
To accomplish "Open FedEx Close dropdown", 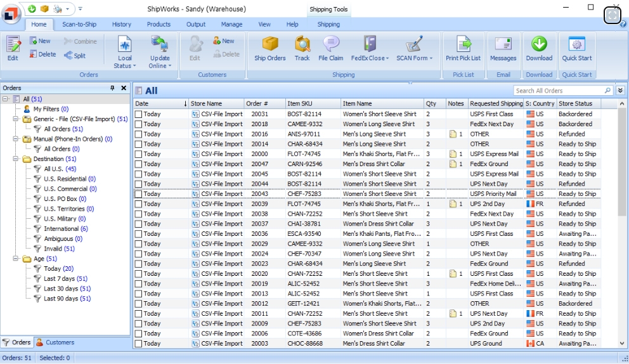I will click(370, 48).
